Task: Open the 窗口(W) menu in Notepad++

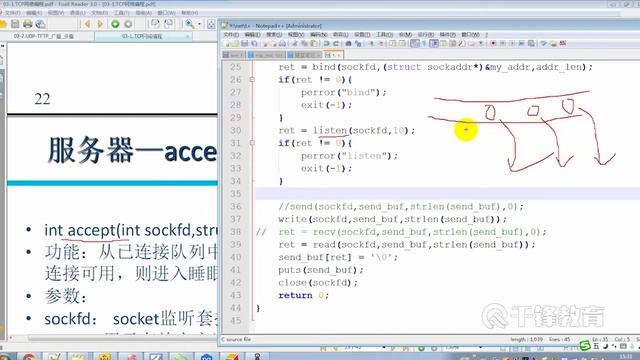Action: tap(470, 35)
